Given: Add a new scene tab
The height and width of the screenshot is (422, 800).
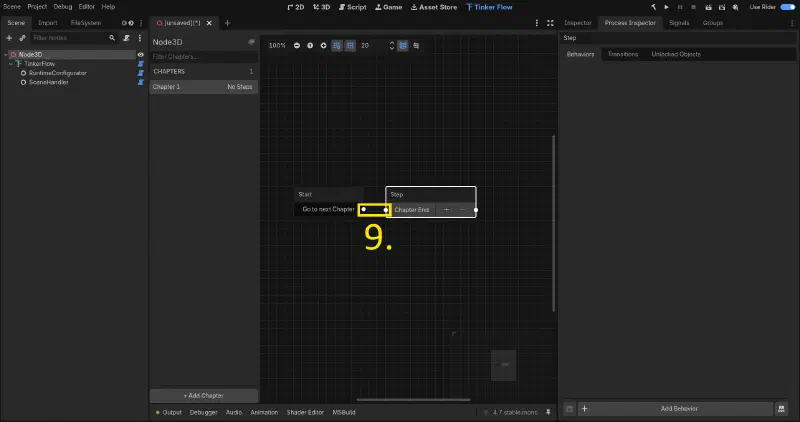Looking at the screenshot, I should click(228, 23).
